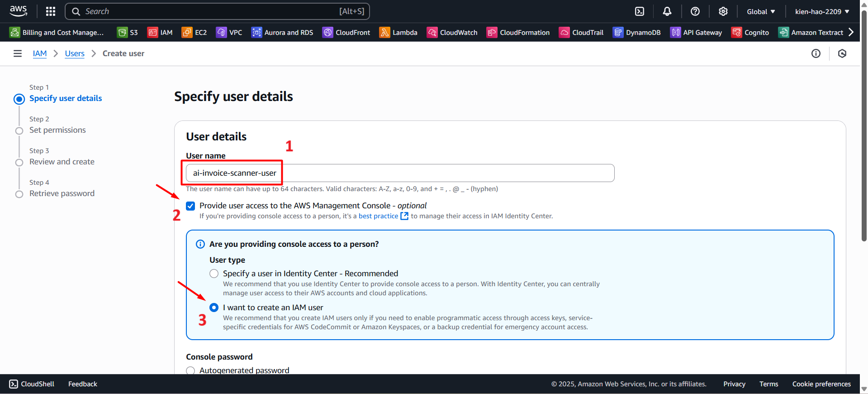This screenshot has width=868, height=394.
Task: Click the User name input field
Action: pos(400,173)
